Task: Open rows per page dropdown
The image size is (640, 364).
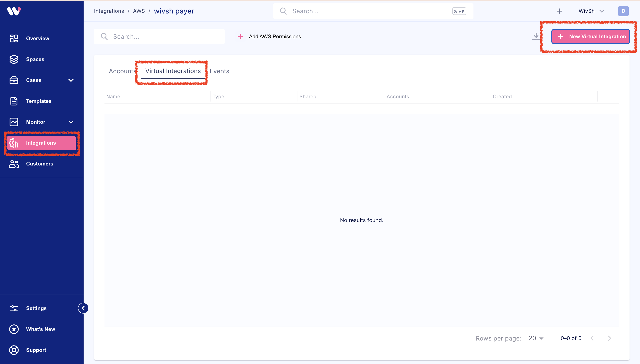Action: tap(536, 338)
